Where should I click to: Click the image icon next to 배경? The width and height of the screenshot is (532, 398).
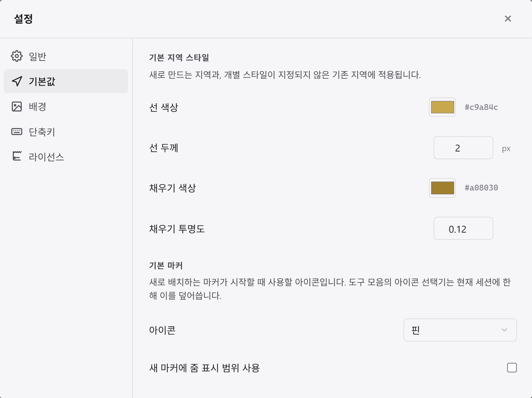click(17, 107)
